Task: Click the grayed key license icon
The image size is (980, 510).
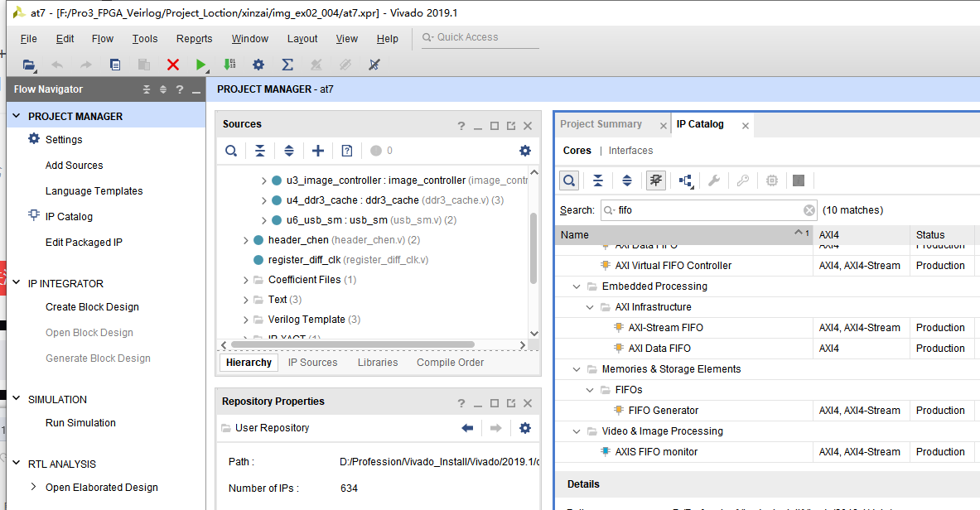Action: (742, 180)
